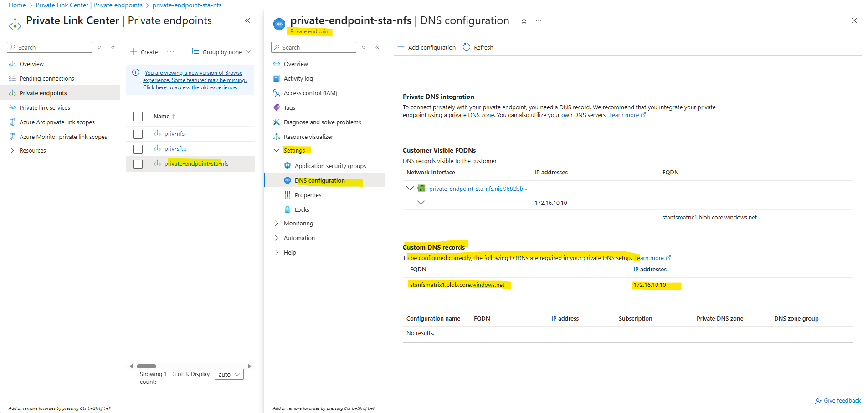Open the priv-nfs endpoint link
868x413 pixels.
pos(175,133)
